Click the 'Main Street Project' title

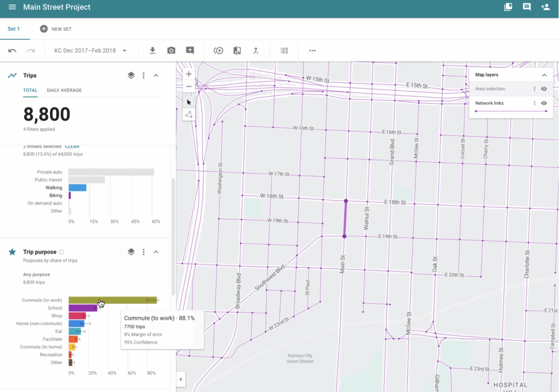coord(57,7)
